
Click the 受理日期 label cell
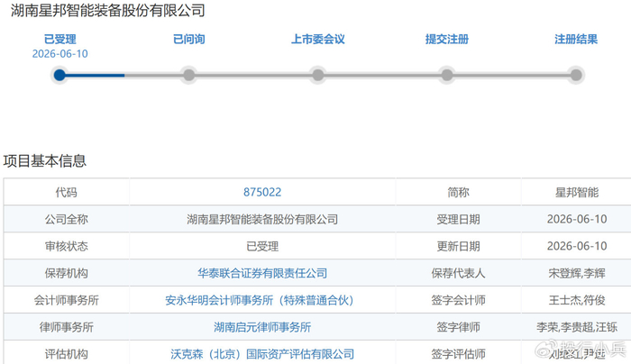coord(458,219)
